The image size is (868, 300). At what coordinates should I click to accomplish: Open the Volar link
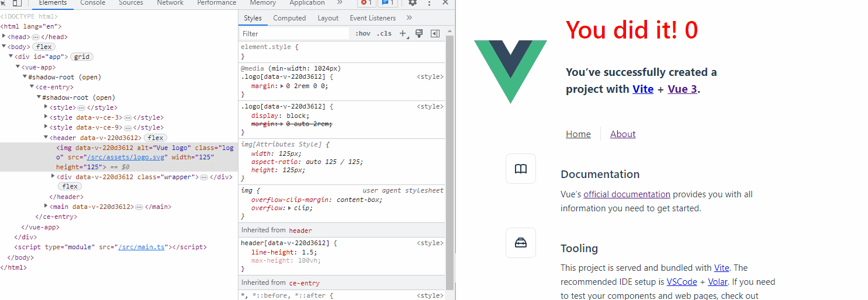point(718,282)
